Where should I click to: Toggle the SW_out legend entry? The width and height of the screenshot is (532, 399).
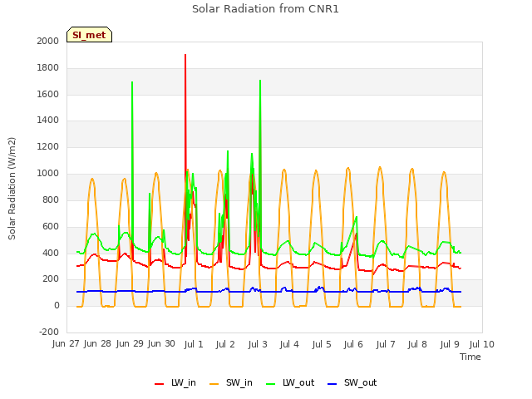point(352,382)
